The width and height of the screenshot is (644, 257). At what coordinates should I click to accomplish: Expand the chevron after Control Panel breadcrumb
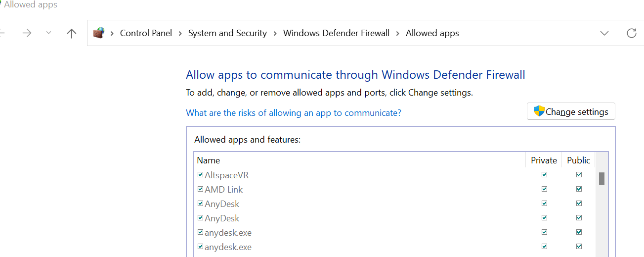pos(180,33)
